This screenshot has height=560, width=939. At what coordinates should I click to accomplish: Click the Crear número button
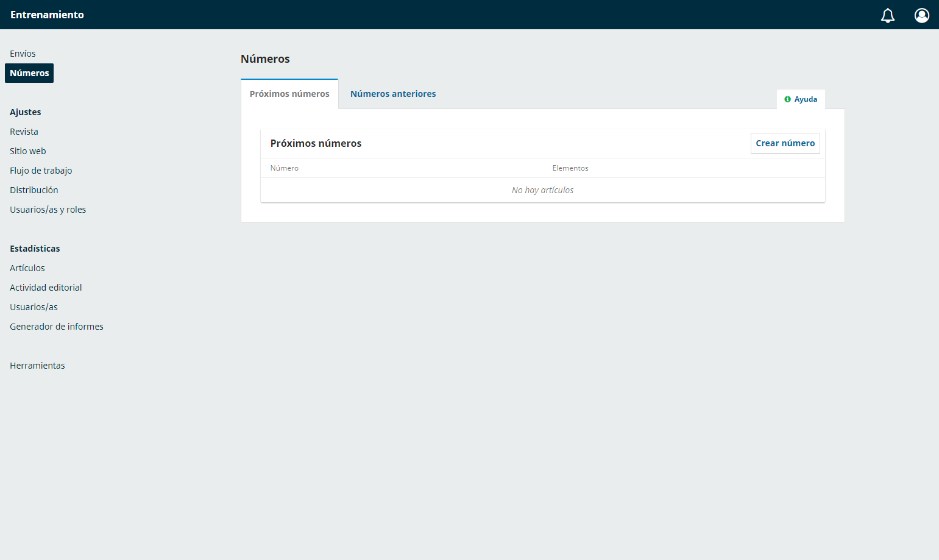click(x=785, y=143)
